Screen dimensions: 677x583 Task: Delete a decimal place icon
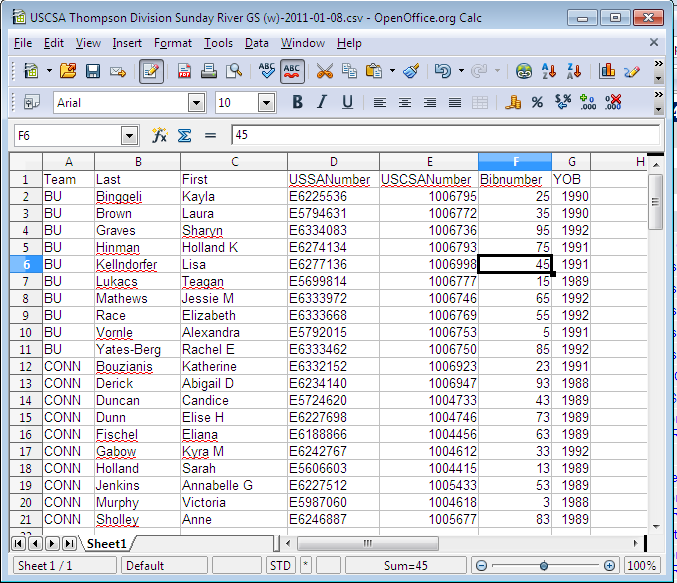(613, 102)
